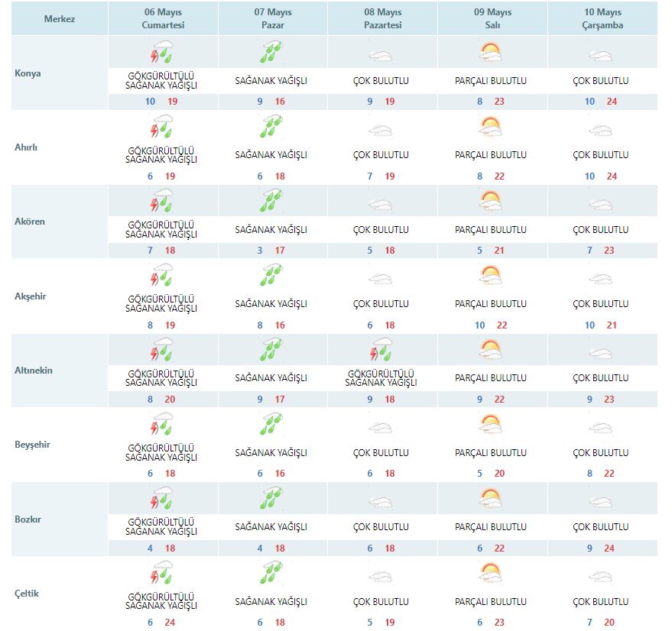This screenshot has height=631, width=672.
Task: Click Ahırlı's rain shower icon for 07 Mayıs
Action: coord(271,127)
